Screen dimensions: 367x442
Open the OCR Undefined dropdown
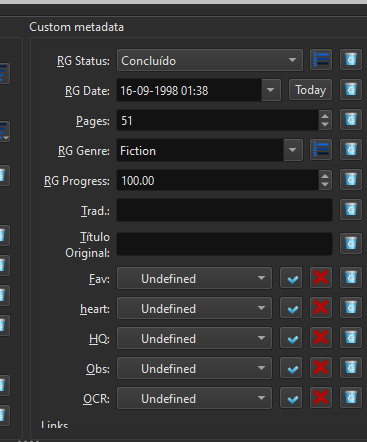pos(194,398)
